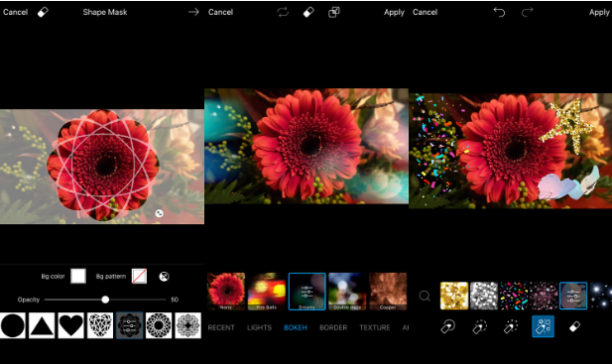The height and width of the screenshot is (364, 612).
Task: Cancel the brush sticker editing panel
Action: click(426, 12)
